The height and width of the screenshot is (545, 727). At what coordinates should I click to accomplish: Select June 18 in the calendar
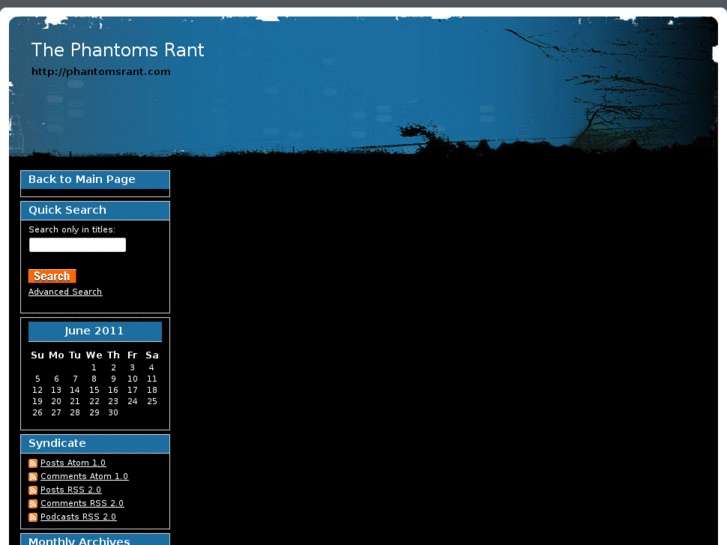click(152, 390)
